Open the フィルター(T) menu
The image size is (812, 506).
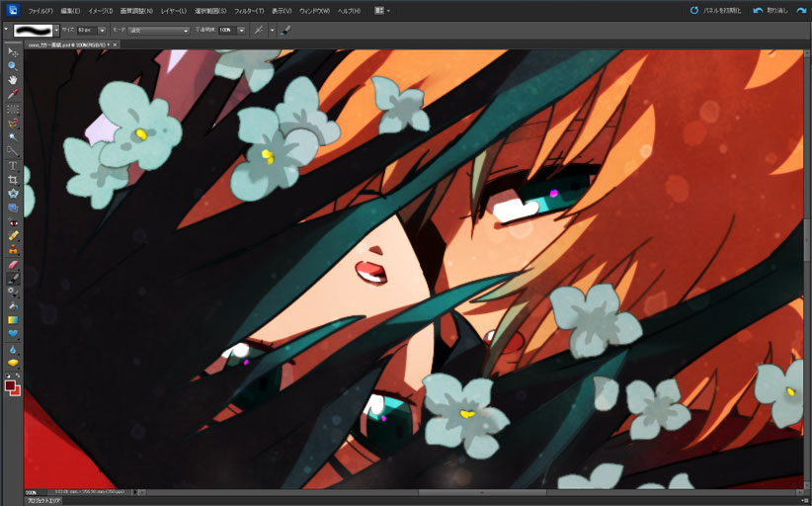(x=249, y=10)
